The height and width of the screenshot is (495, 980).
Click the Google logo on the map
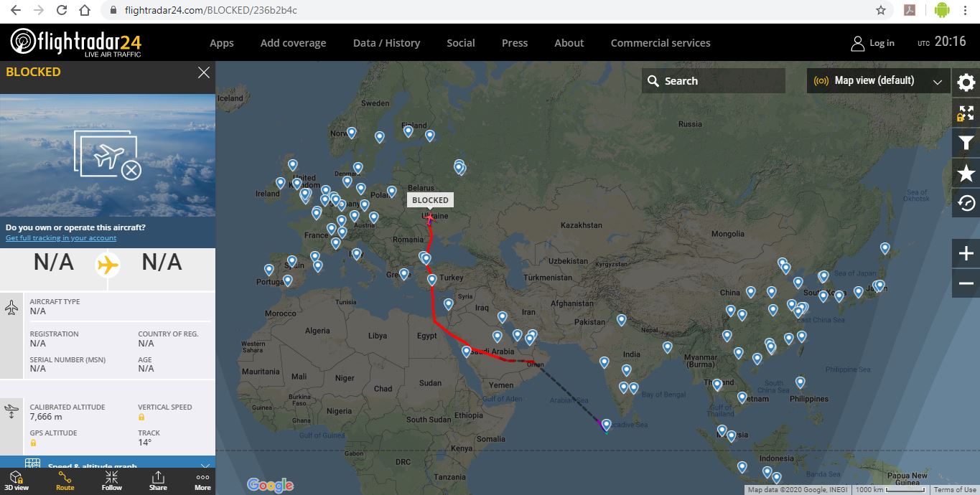270,485
